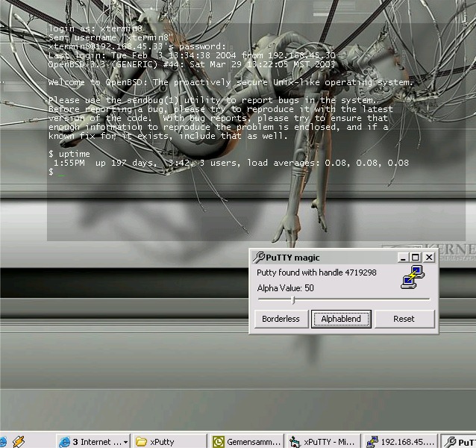
Task: Click the 'OpenBSD 3.3 (GENERIC) #44' terminal line
Action: pos(192,64)
